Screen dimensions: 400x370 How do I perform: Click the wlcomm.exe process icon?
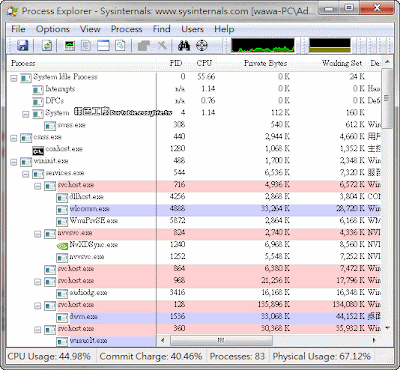(x=62, y=210)
